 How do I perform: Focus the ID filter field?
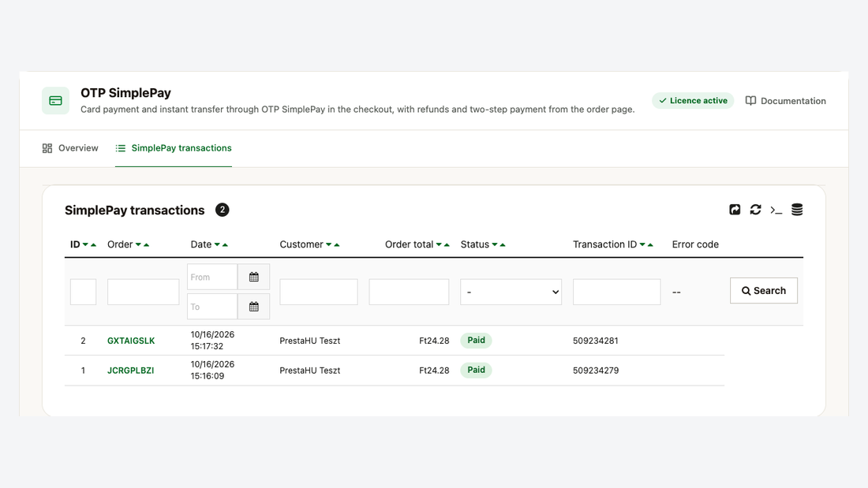(83, 292)
